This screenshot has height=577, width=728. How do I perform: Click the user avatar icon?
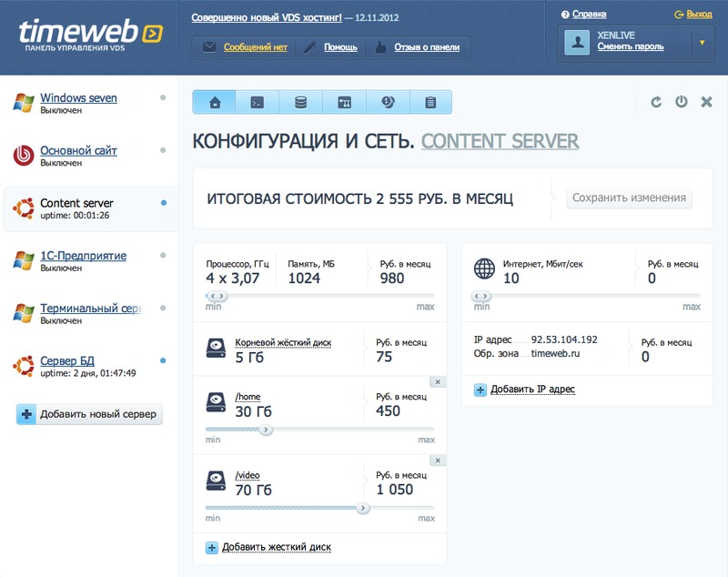point(577,43)
